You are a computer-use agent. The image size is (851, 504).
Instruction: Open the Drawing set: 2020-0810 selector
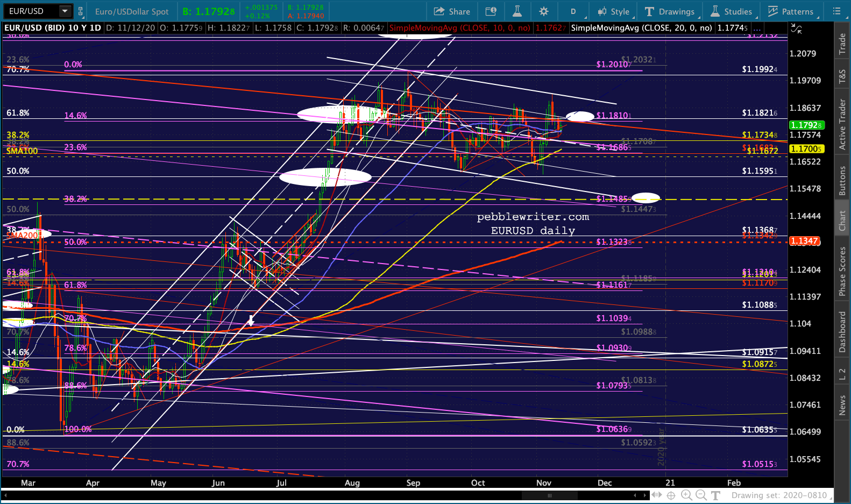(779, 495)
